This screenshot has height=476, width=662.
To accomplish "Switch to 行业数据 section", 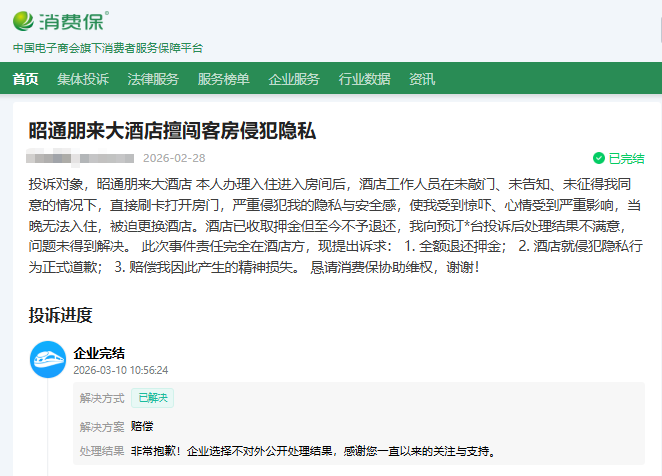I will (x=364, y=79).
